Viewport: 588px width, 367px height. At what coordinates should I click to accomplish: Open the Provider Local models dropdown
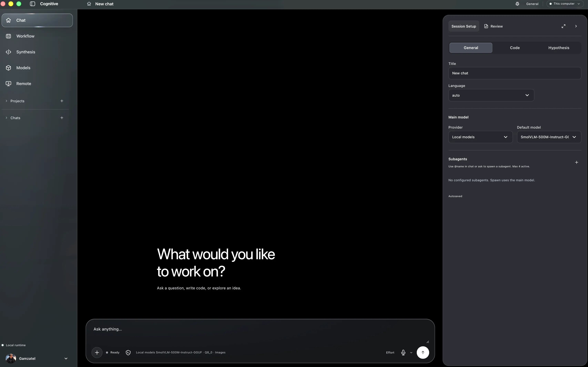pos(480,137)
